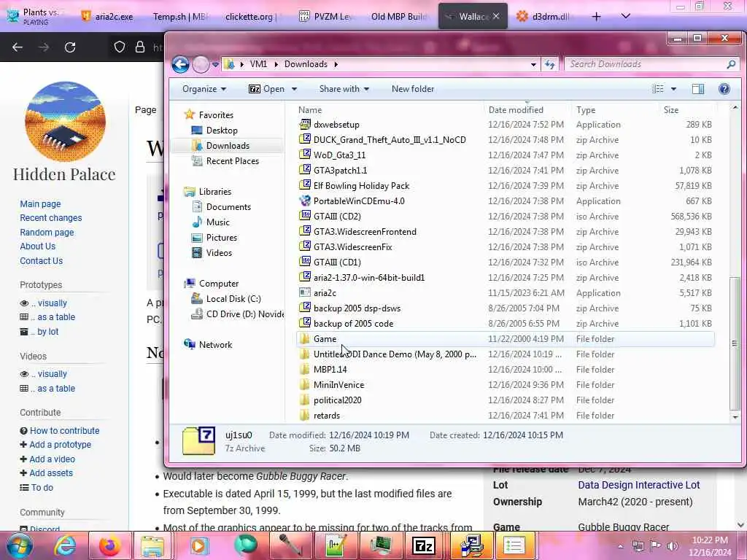Select the WoD_Gta3_11 zip file
Image resolution: width=747 pixels, height=560 pixels.
pyautogui.click(x=339, y=155)
